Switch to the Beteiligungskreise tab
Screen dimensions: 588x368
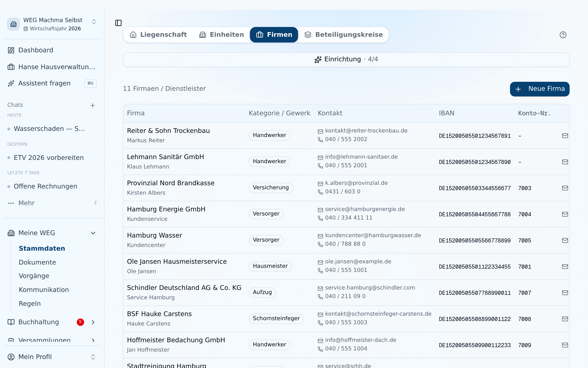(343, 35)
